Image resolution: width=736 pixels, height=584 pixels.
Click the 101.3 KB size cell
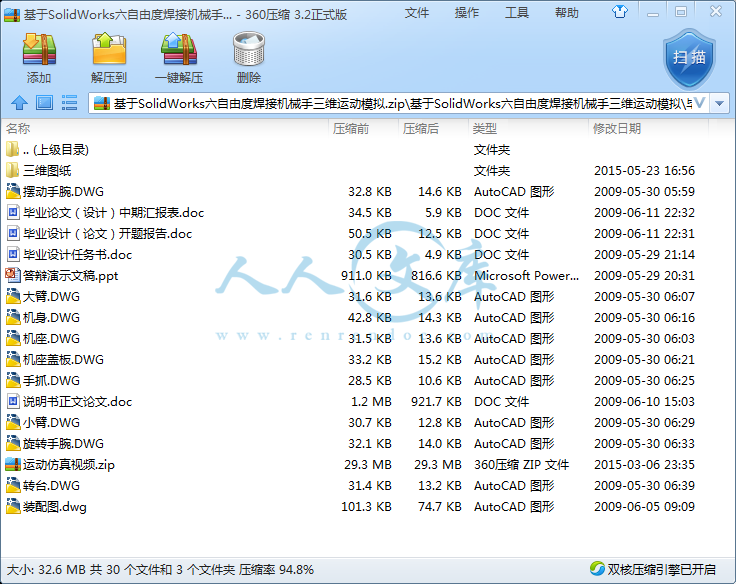pyautogui.click(x=366, y=507)
